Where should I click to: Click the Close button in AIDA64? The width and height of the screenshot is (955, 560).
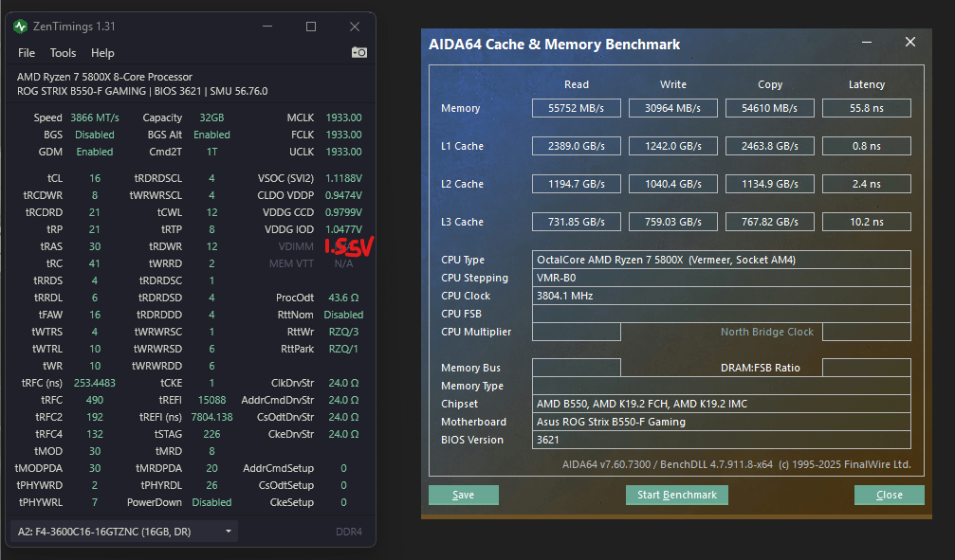tap(890, 495)
